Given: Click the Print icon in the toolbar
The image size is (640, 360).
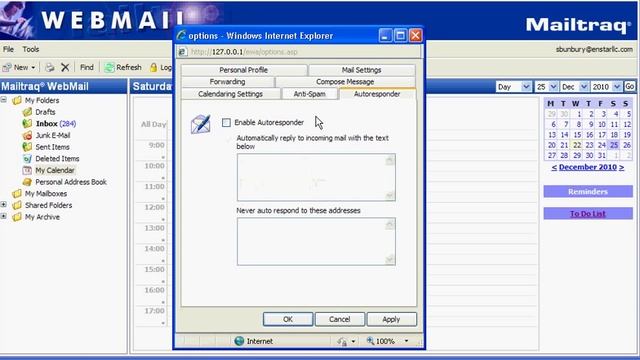Looking at the screenshot, I should point(49,67).
